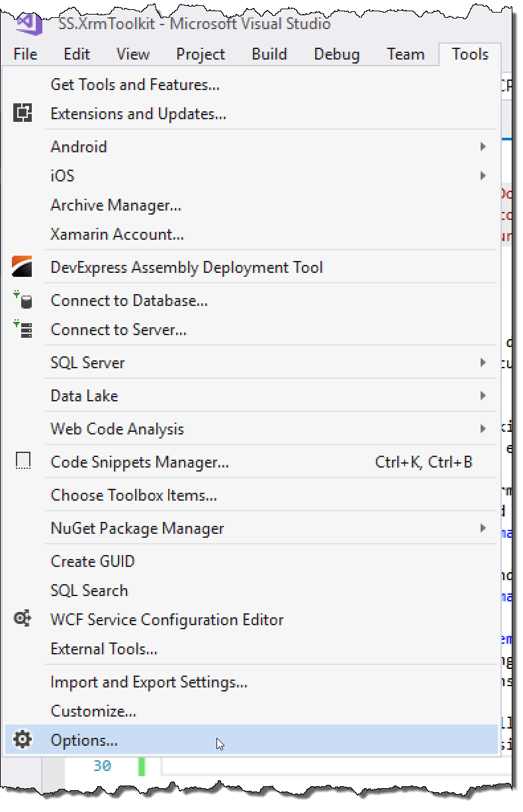This screenshot has width=523, height=812.
Task: Close the open Tools menu tab
Action: point(470,54)
